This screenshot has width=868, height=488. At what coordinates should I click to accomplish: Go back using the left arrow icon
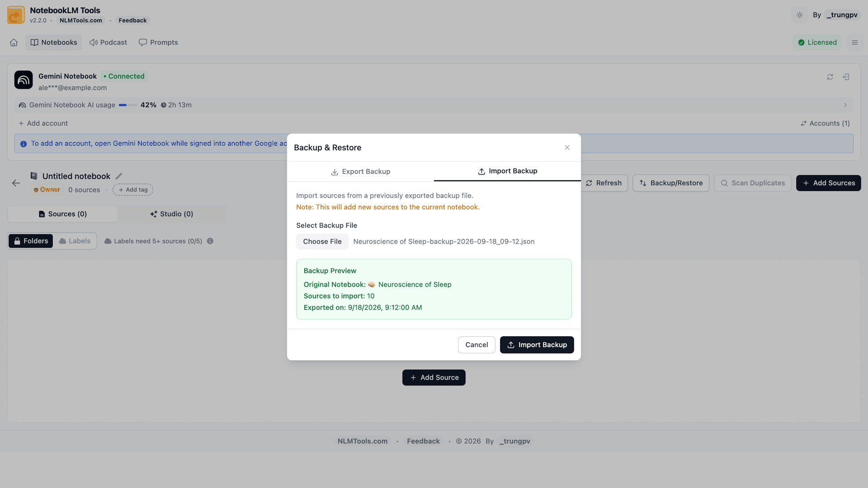[x=16, y=183]
